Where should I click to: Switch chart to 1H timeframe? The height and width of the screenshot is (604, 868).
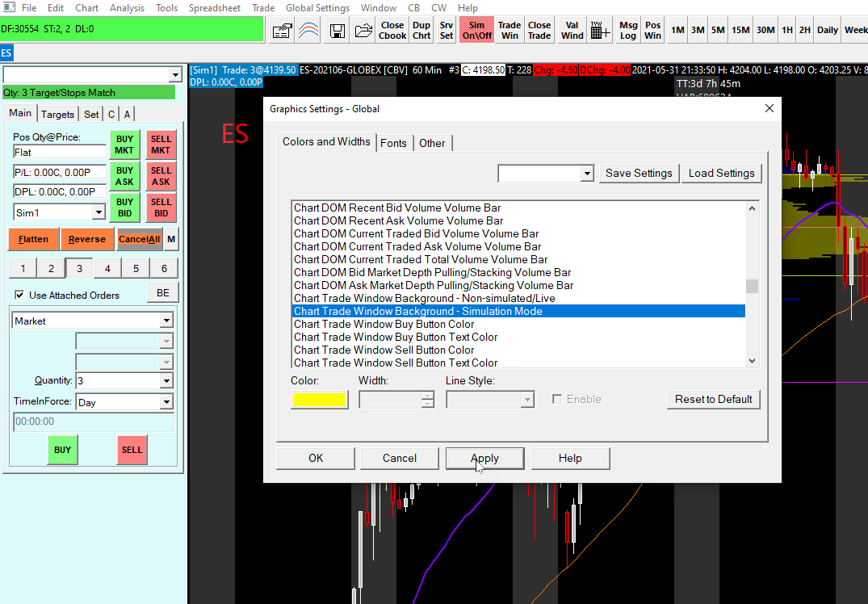pos(787,31)
